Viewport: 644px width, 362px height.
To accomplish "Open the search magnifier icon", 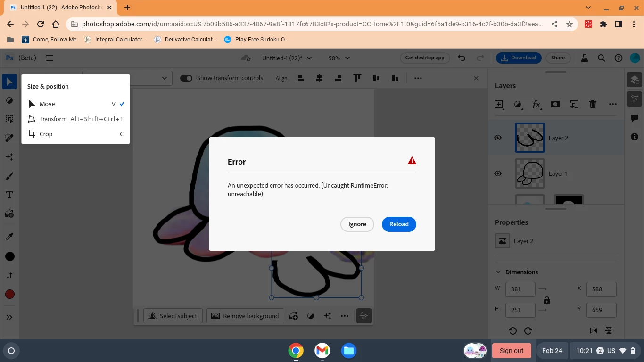I will click(x=602, y=58).
